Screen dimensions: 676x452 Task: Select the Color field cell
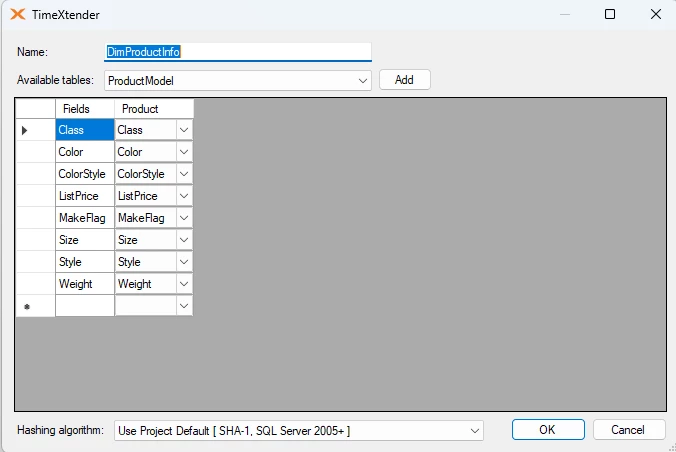85,152
